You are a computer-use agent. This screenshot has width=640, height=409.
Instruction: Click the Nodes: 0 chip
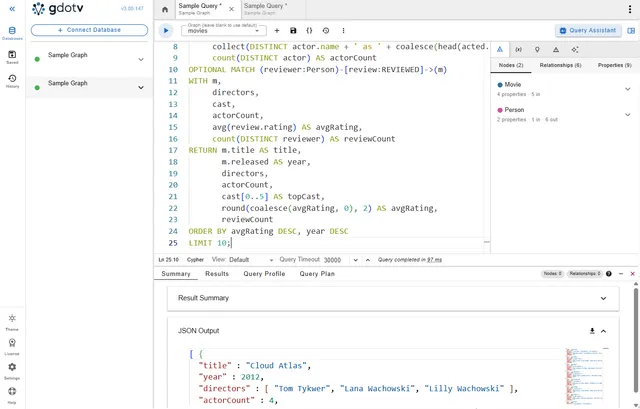coord(553,273)
